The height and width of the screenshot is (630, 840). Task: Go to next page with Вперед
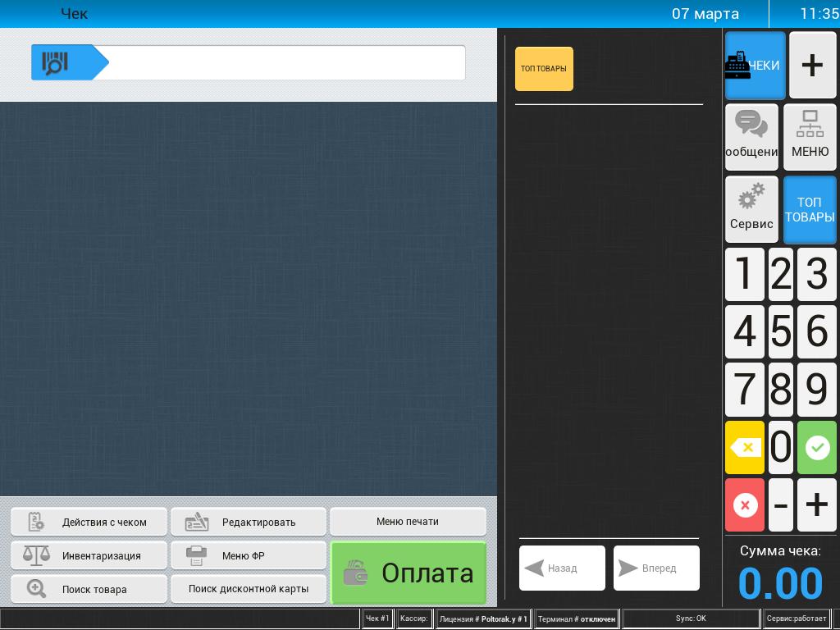(x=656, y=568)
